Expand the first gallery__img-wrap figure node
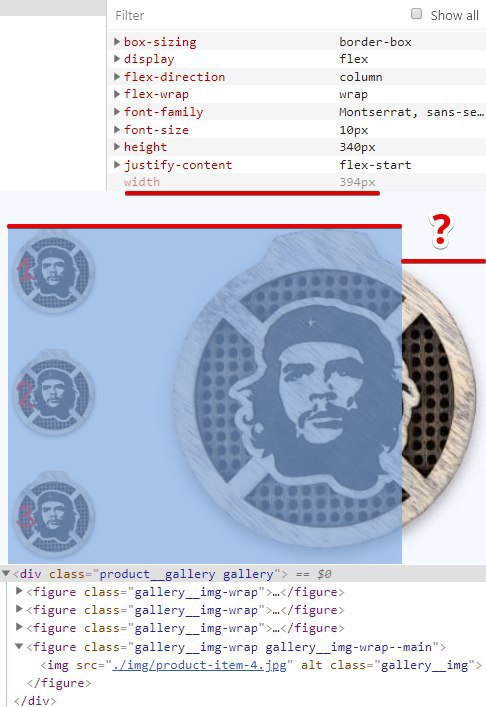Viewport: 486px width, 707px height. coord(19,591)
